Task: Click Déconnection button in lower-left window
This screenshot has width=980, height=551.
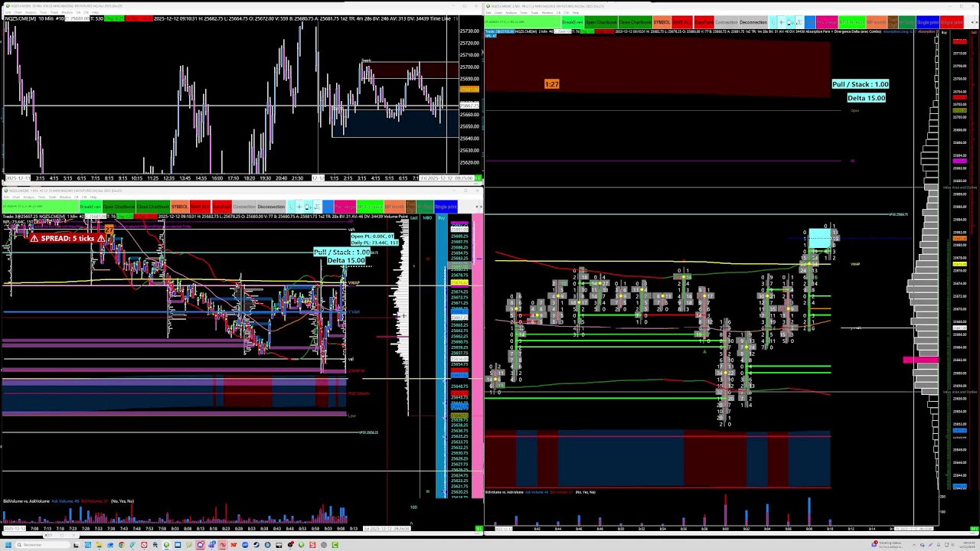Action: tap(271, 207)
